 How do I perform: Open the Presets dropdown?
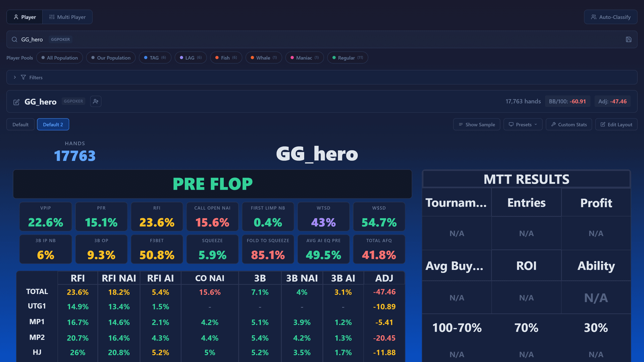click(x=523, y=124)
